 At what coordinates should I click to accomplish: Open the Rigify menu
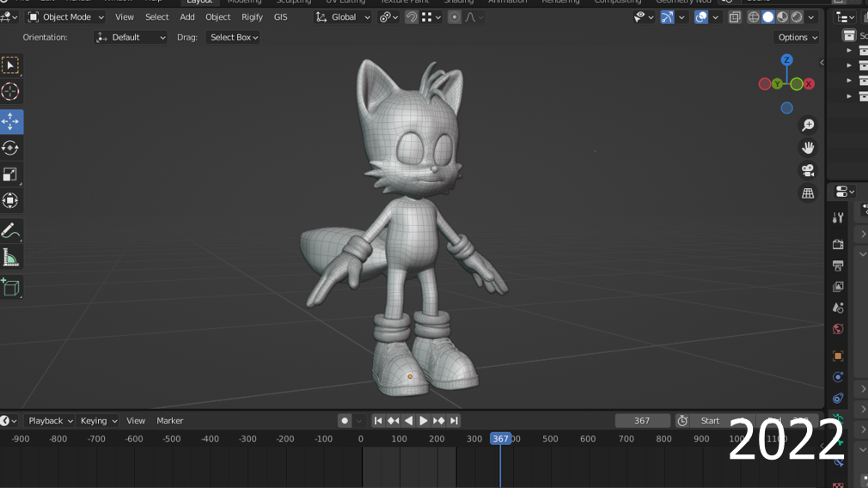click(x=252, y=17)
